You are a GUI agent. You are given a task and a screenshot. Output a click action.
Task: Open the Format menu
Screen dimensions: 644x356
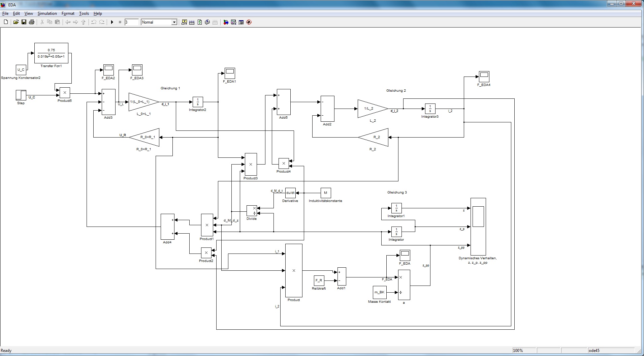click(x=68, y=13)
